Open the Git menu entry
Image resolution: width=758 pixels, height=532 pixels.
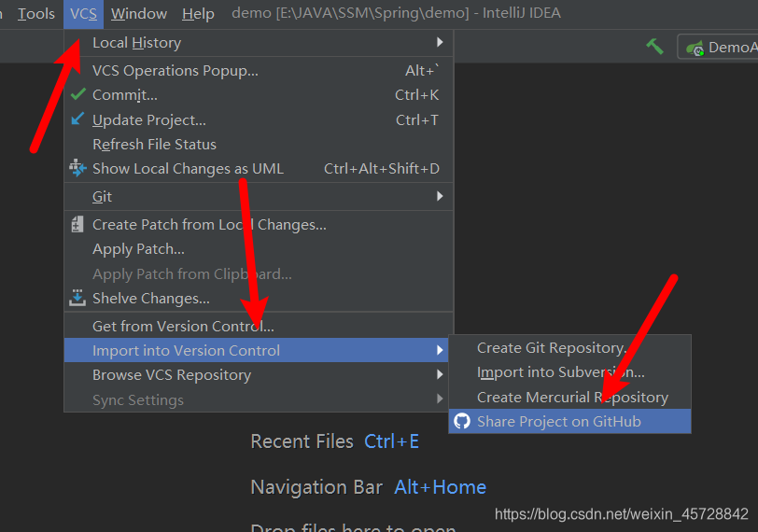coord(260,196)
